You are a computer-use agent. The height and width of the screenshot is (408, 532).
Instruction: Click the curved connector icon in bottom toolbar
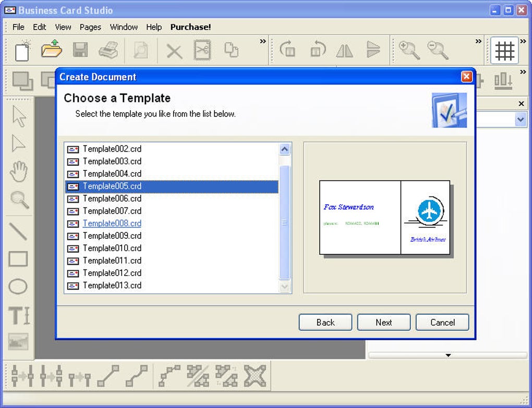[x=137, y=376]
